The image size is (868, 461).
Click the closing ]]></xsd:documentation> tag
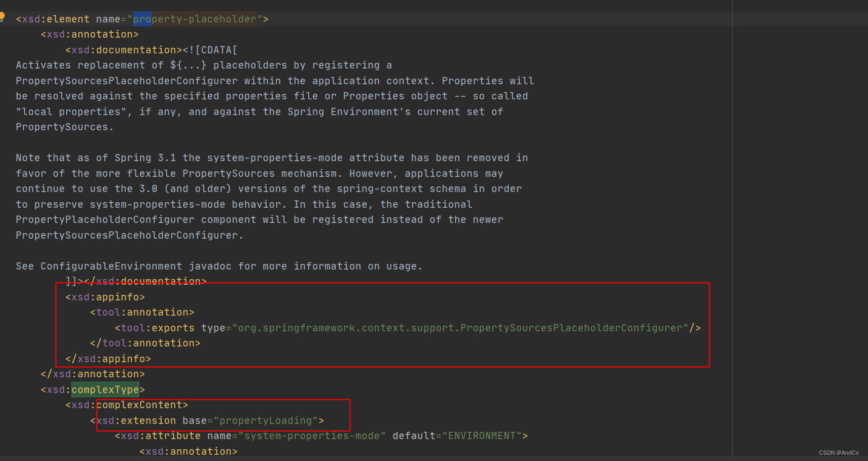point(136,281)
